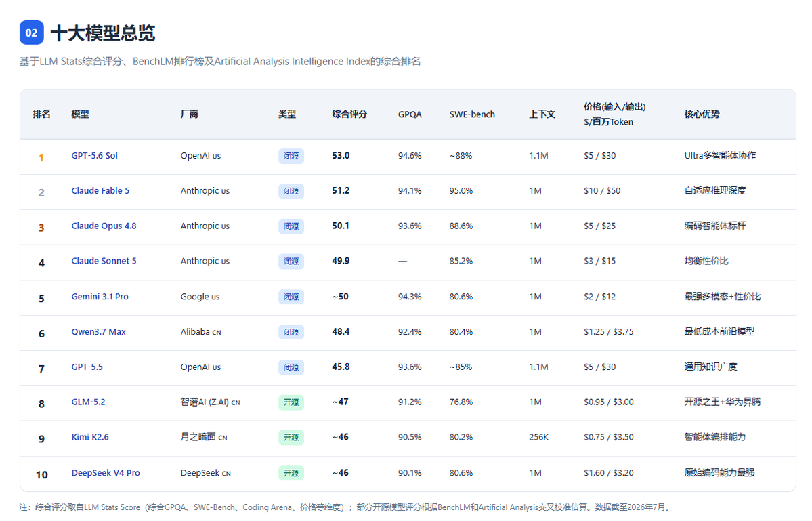Image resolution: width=812 pixels, height=521 pixels.
Task: Click the 核心优势 column header
Action: click(702, 114)
